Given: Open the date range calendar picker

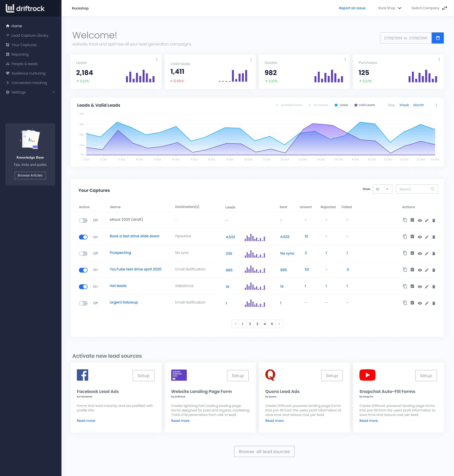Looking at the screenshot, I should tap(437, 38).
